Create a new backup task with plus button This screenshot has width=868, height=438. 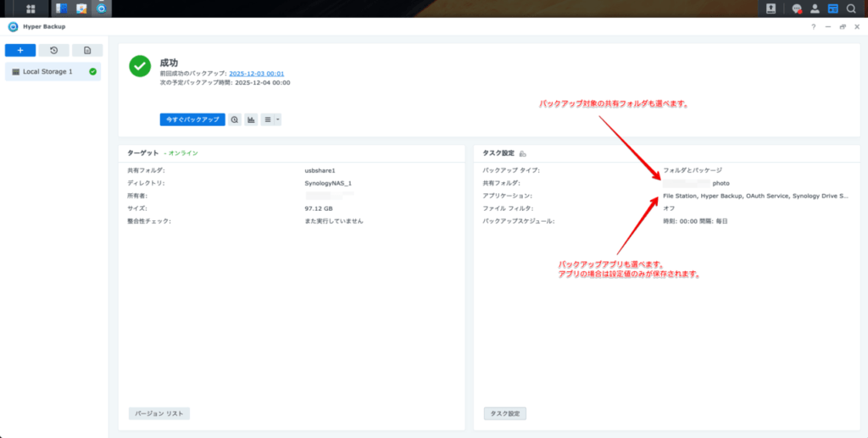point(20,50)
